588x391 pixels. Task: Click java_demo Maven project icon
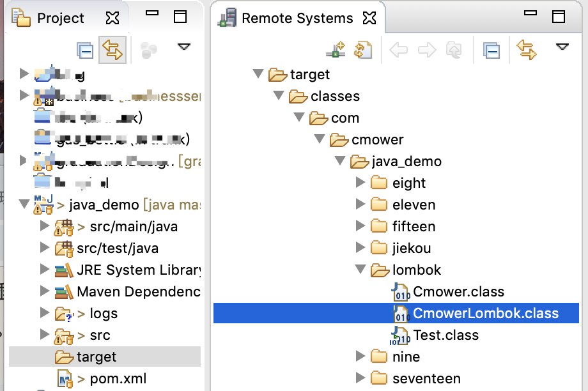pos(43,204)
